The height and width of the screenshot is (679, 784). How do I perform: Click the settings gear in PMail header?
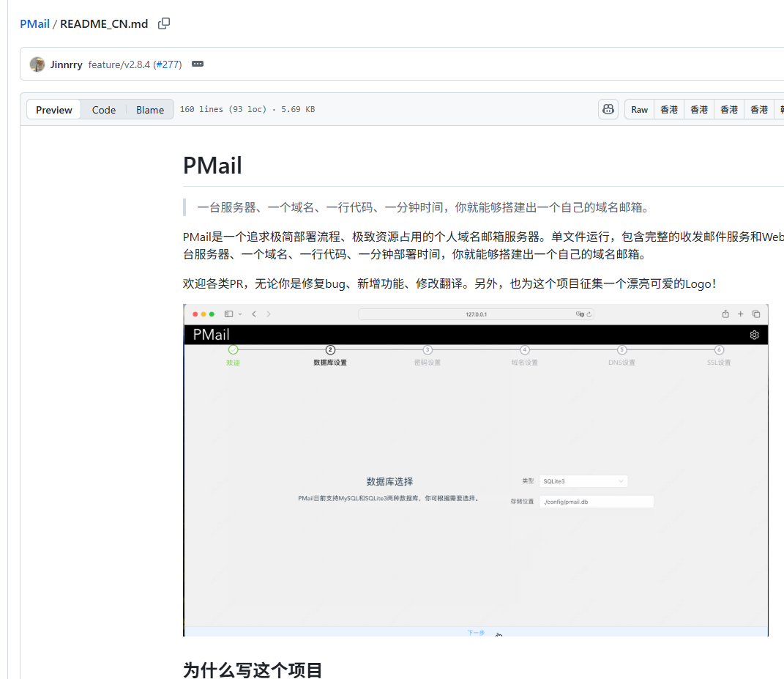coord(754,335)
